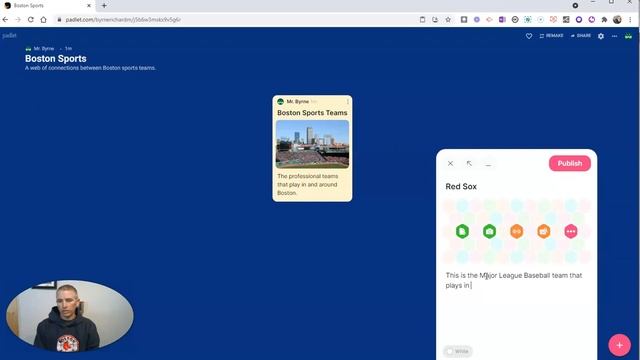Click the green camera hexagon icon
The width and height of the screenshot is (640, 360).
[489, 231]
